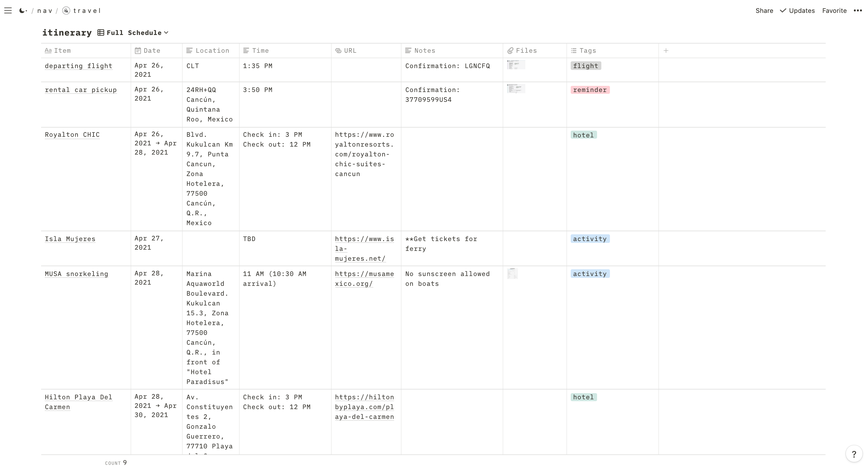Open the Tags column header menu
Viewport: 868px width, 468px height.
pos(588,51)
